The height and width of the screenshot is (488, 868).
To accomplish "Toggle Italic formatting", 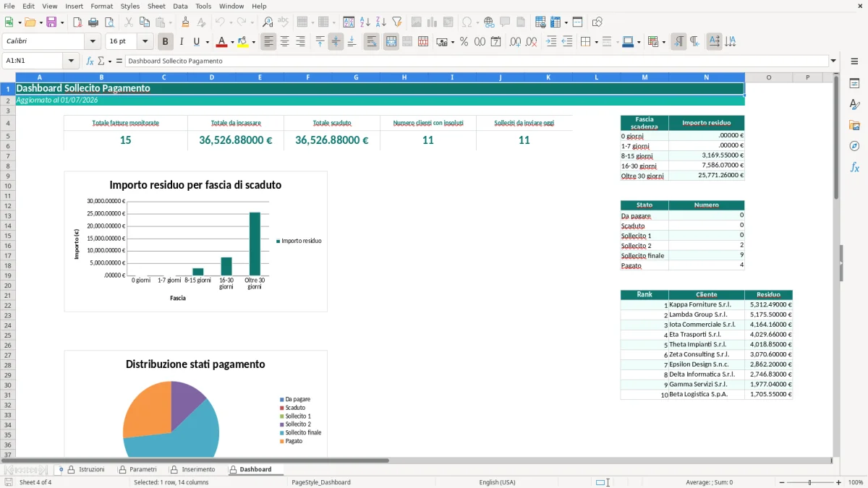I will click(x=182, y=42).
